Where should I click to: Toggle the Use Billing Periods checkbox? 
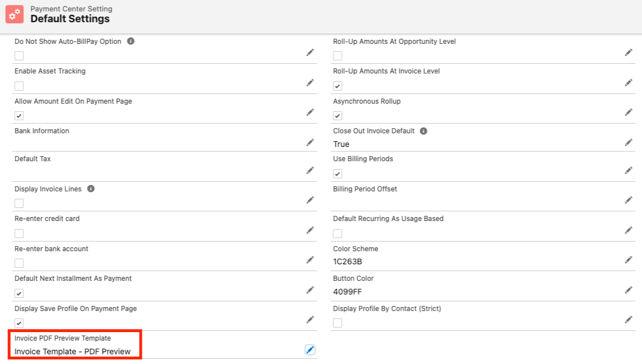click(x=338, y=174)
